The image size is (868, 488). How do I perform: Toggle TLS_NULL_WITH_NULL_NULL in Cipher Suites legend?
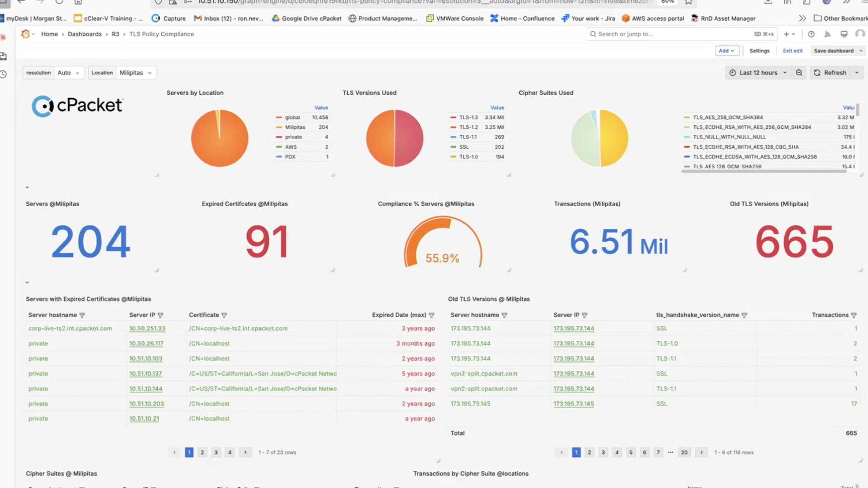[728, 137]
